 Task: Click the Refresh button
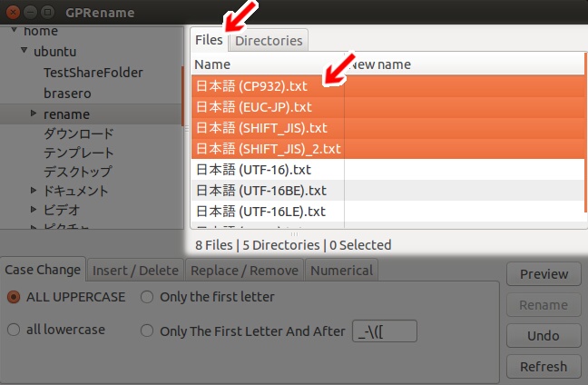pos(544,367)
